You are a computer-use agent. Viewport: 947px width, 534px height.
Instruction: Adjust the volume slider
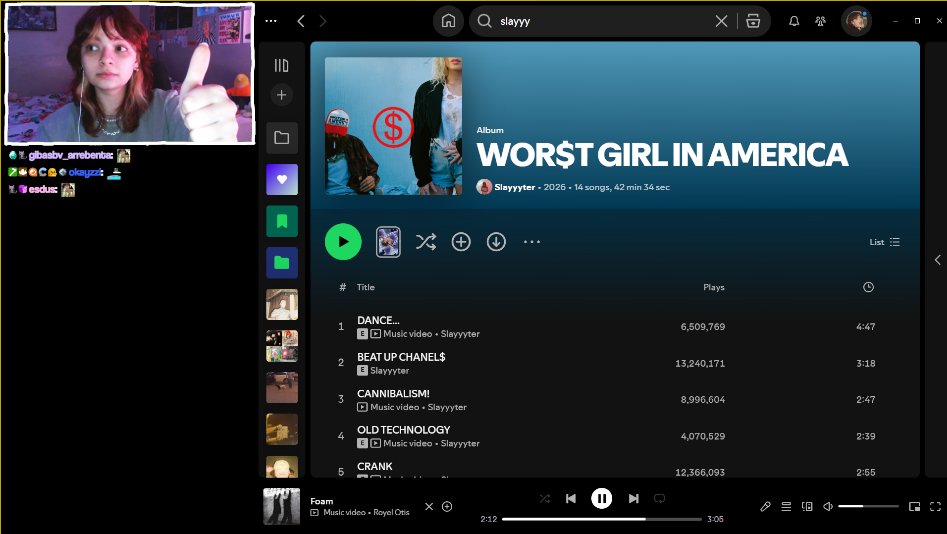[868, 506]
